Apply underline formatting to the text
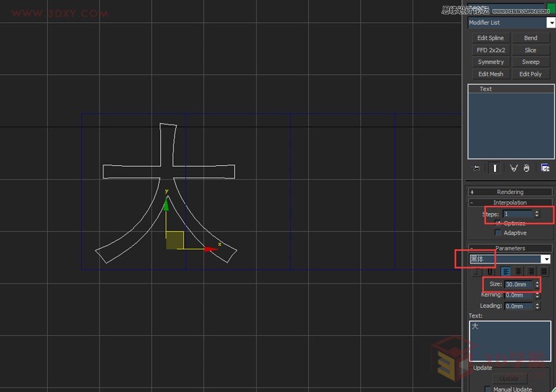 coord(489,271)
